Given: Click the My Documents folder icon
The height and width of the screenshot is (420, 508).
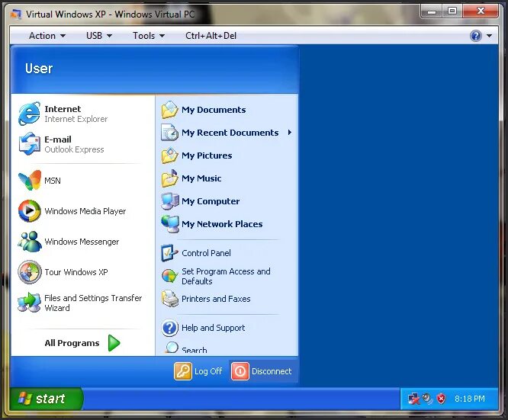Looking at the screenshot, I should tap(170, 110).
